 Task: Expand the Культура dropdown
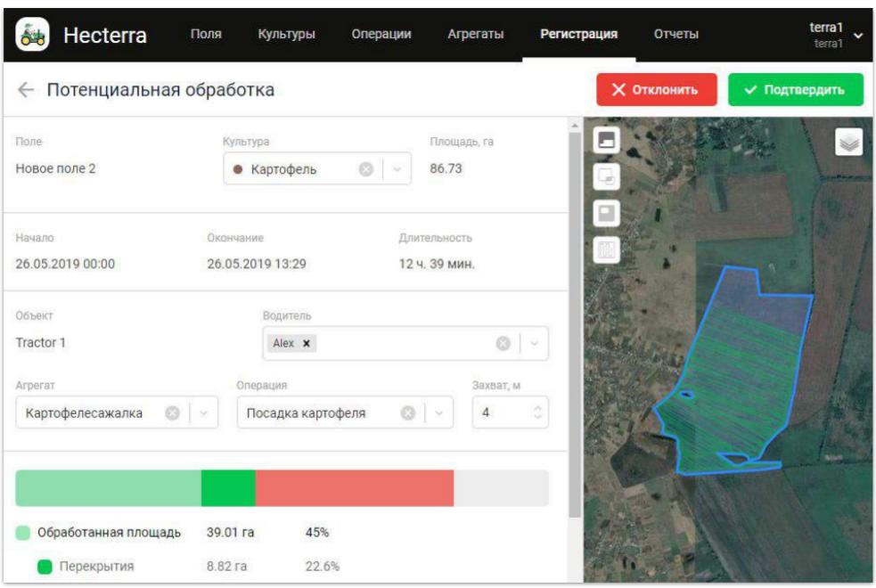397,168
